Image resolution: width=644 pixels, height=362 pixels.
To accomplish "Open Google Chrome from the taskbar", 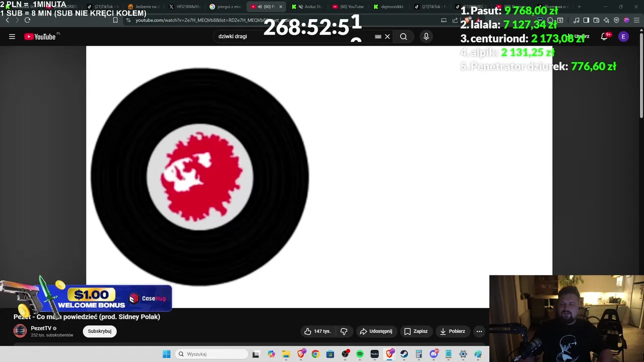I will pos(315,354).
